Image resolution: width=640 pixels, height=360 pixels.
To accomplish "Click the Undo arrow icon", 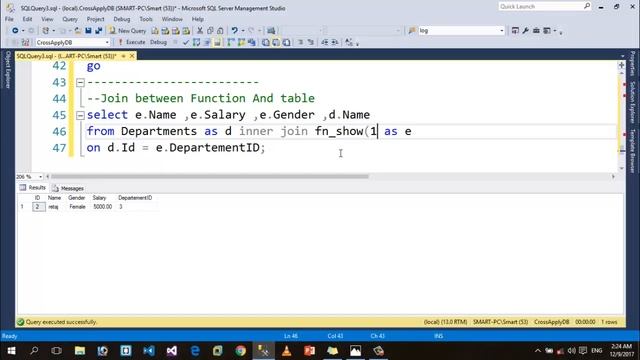I will 235,31.
